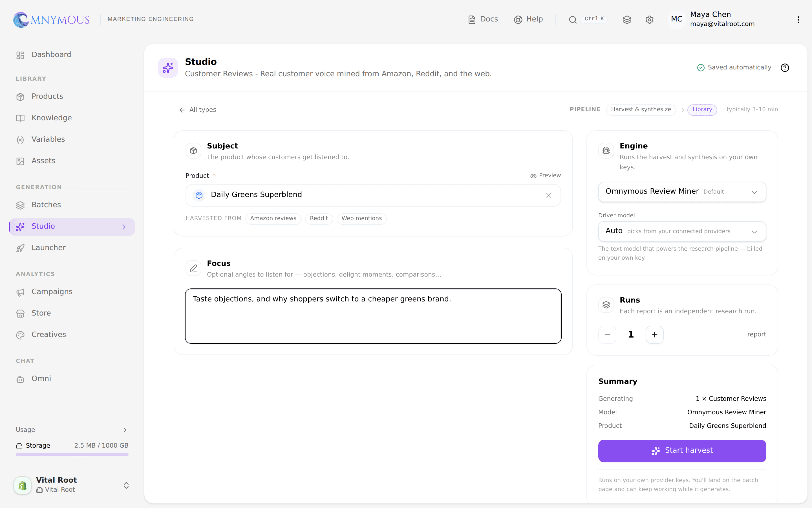Open search with the magnifier icon
The image size is (812, 508).
(x=573, y=19)
